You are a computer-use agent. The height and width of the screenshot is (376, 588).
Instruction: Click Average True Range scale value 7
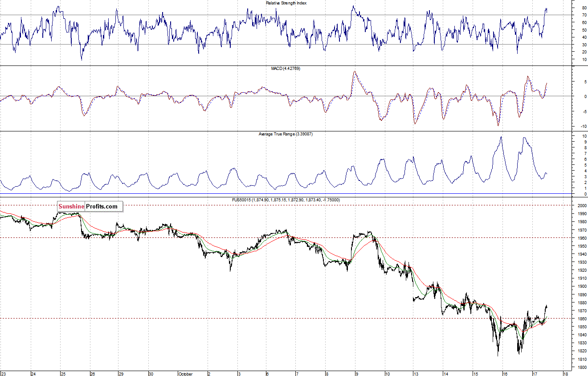(584, 154)
